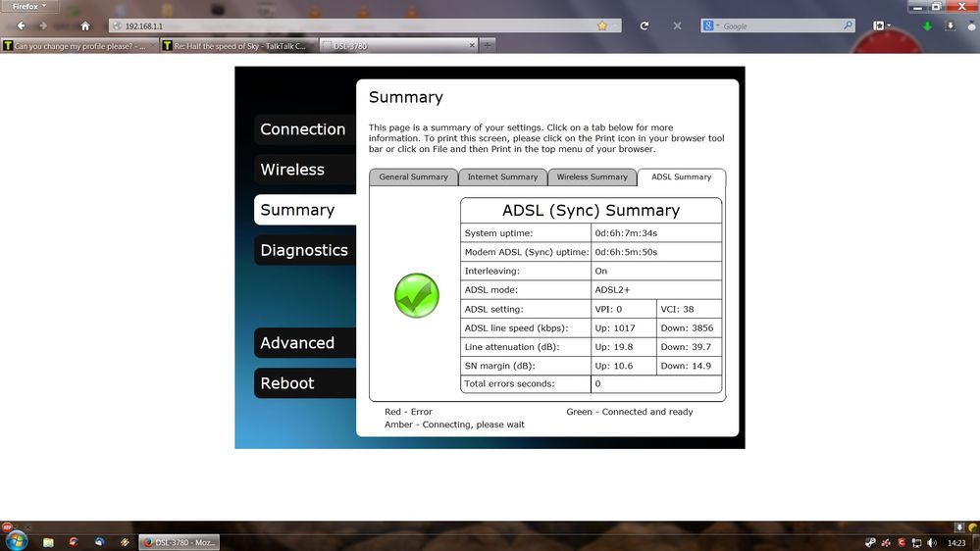The width and height of the screenshot is (980, 551).
Task: Open a new tab with plus button
Action: click(x=488, y=45)
